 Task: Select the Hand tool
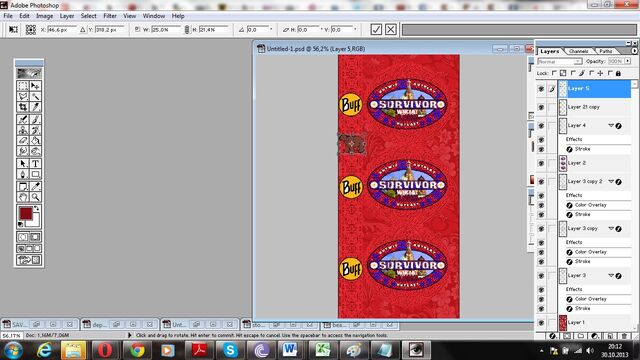(23, 197)
